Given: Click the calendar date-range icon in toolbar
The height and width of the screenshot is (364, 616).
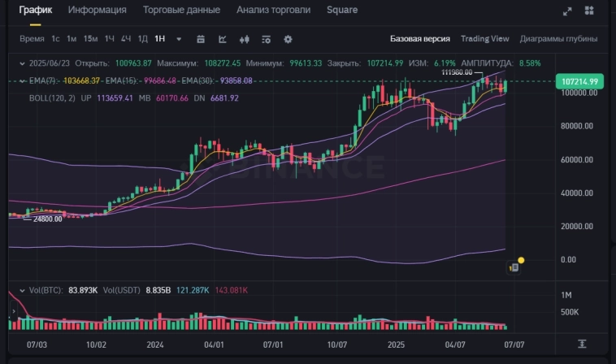Looking at the screenshot, I should click(200, 39).
